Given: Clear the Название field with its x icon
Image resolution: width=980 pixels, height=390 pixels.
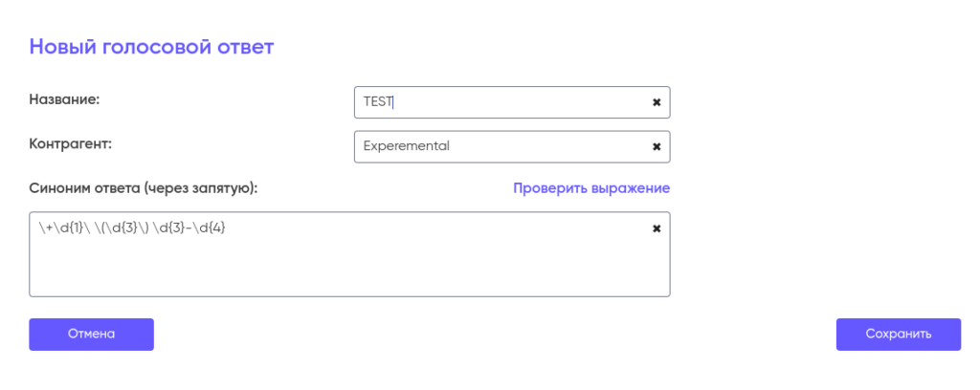Looking at the screenshot, I should [657, 102].
